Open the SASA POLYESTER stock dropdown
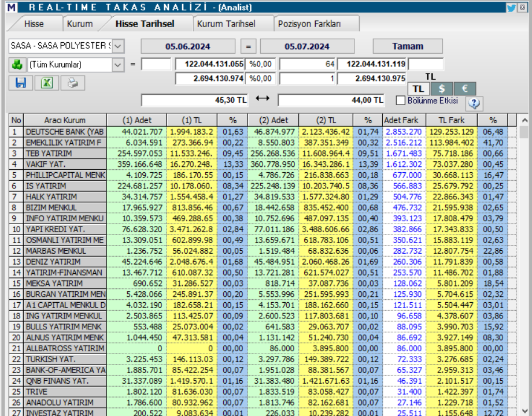The image size is (532, 416). 118,46
